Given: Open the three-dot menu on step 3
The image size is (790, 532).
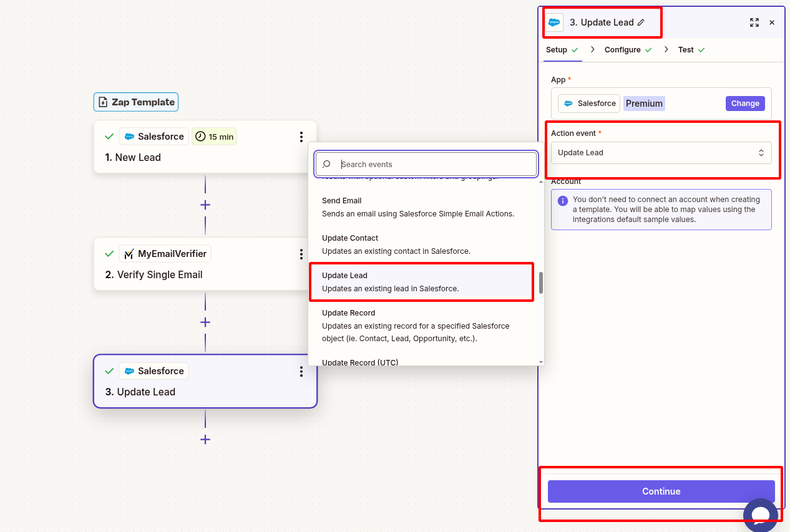Looking at the screenshot, I should click(x=301, y=371).
